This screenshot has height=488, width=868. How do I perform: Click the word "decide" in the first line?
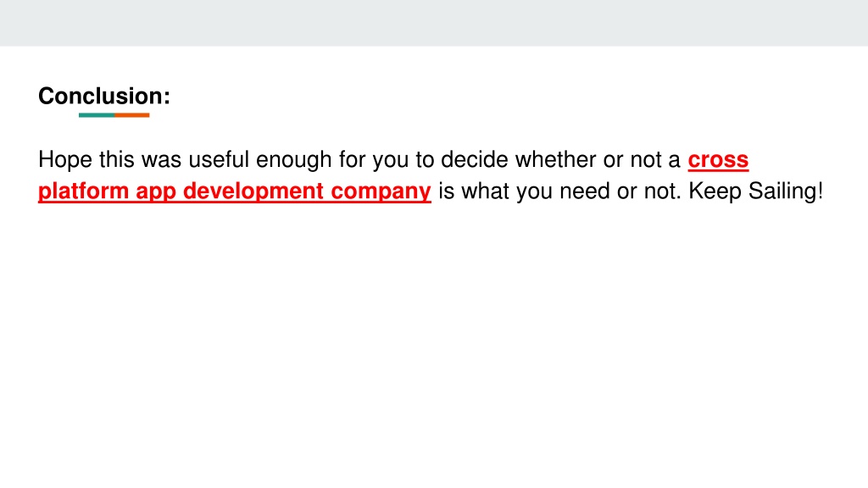click(475, 160)
